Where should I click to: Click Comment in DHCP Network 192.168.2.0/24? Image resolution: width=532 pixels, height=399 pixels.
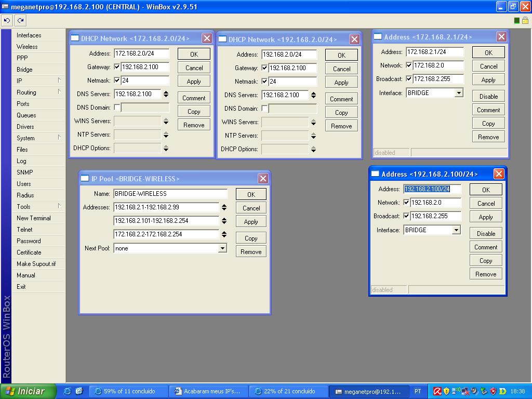tap(341, 99)
